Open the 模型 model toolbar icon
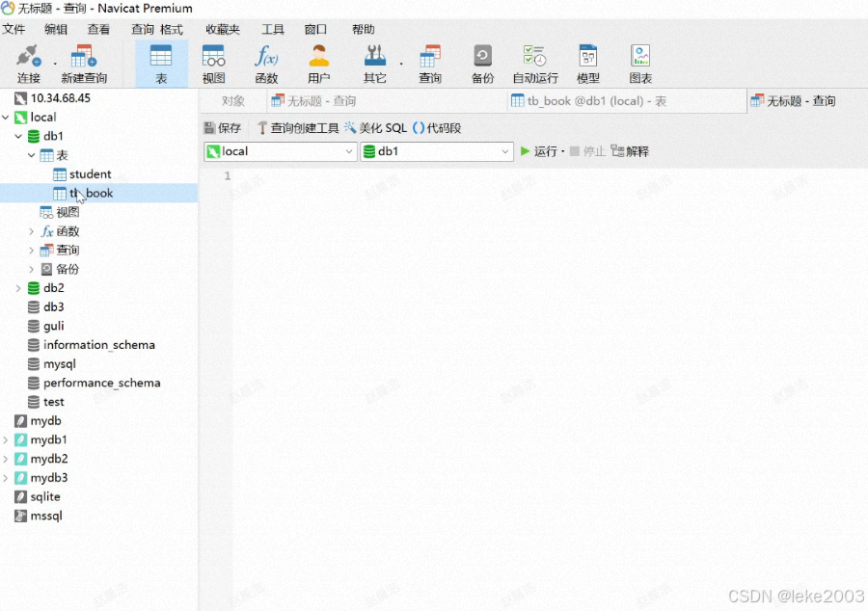The image size is (868, 611). (588, 64)
